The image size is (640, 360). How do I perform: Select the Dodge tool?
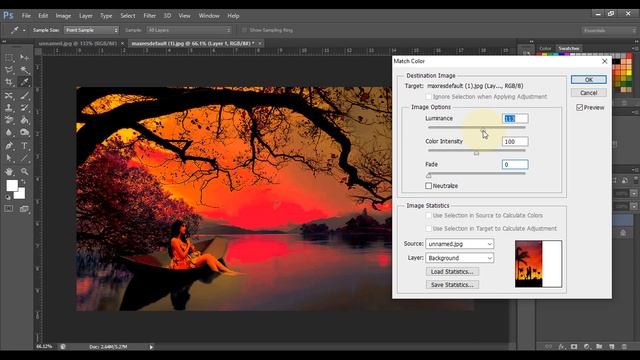(x=24, y=133)
